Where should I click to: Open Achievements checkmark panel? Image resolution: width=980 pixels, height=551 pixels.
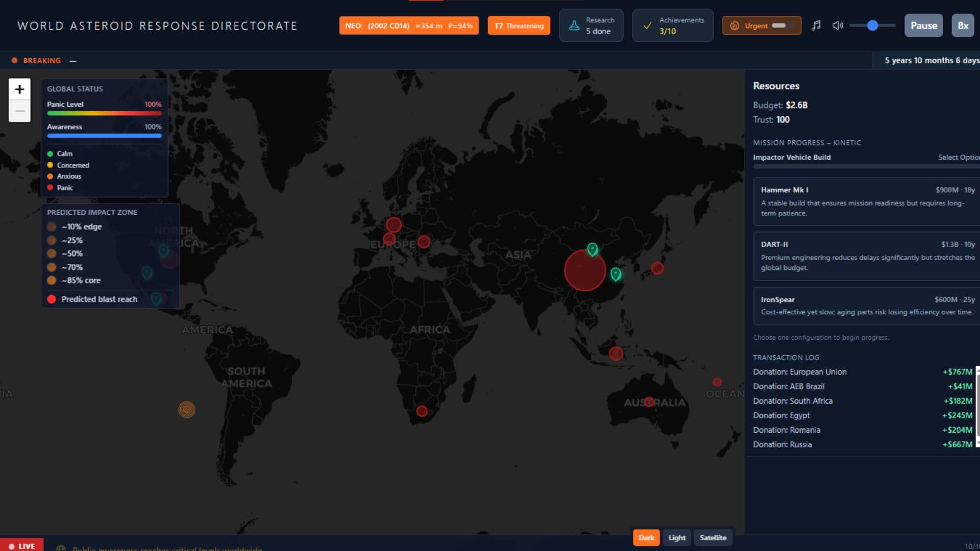coord(672,26)
